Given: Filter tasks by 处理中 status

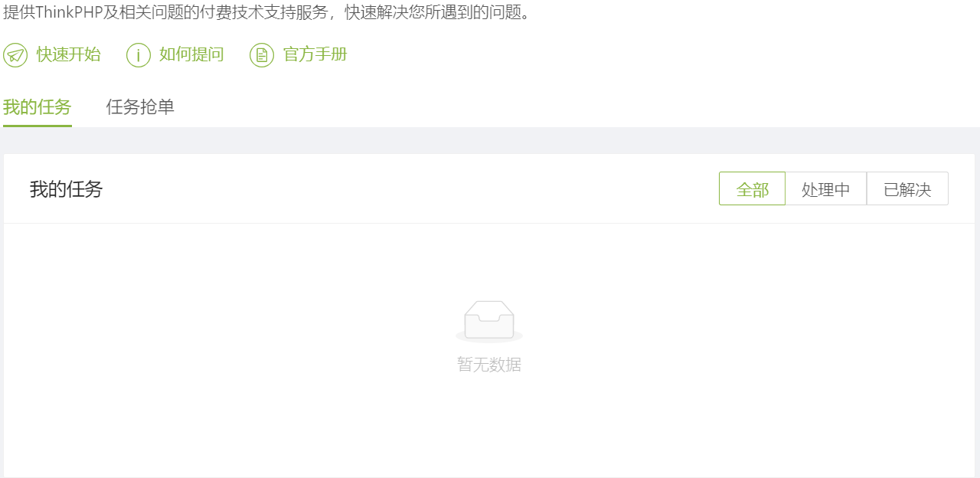Looking at the screenshot, I should (826, 188).
